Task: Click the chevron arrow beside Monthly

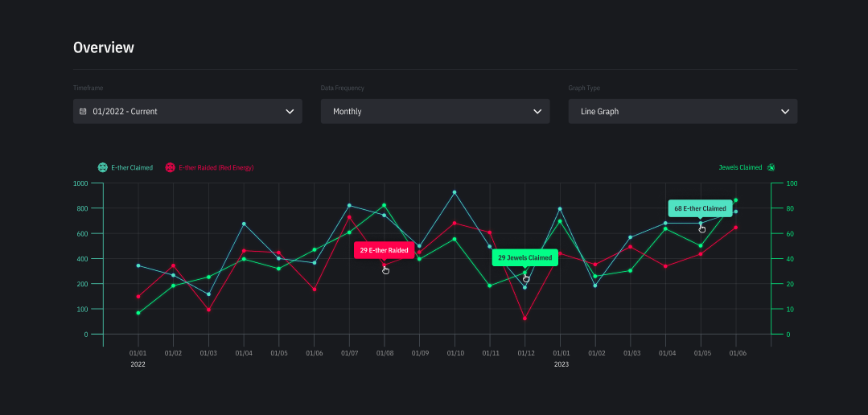Action: 537,112
